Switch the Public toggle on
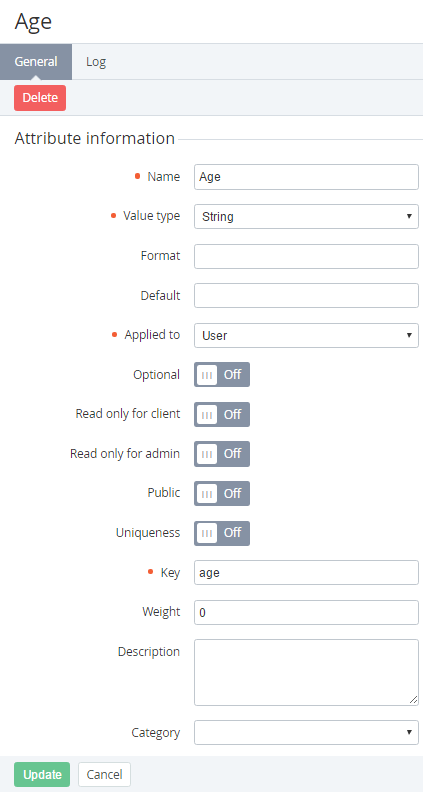Viewport: 423px width, 794px height. 222,493
